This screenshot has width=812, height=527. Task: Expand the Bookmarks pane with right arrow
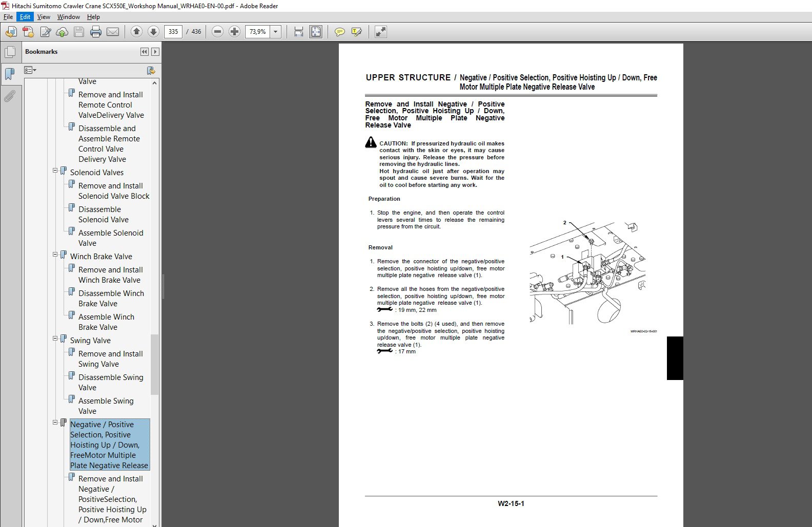click(x=155, y=52)
